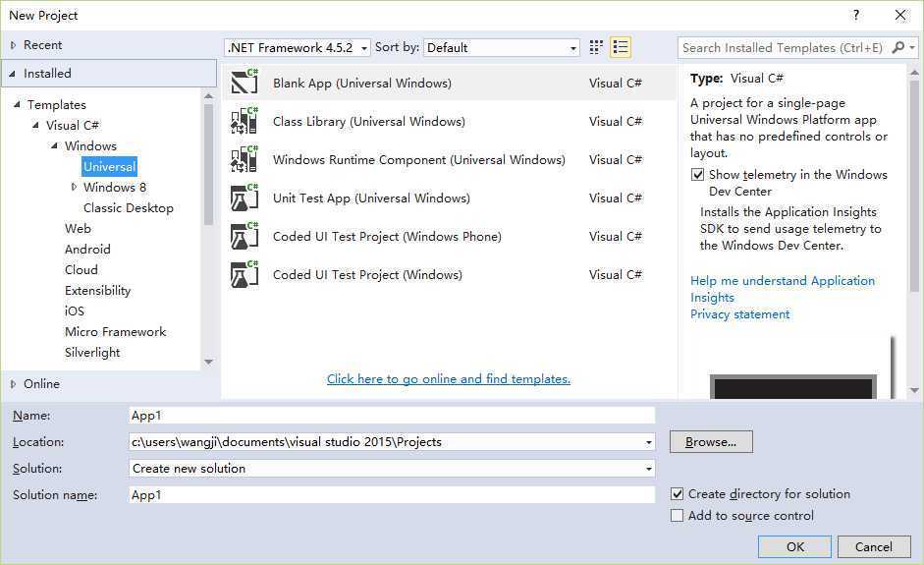Click the template tree scroll up arrow
The width and height of the screenshot is (924, 565).
click(x=208, y=95)
